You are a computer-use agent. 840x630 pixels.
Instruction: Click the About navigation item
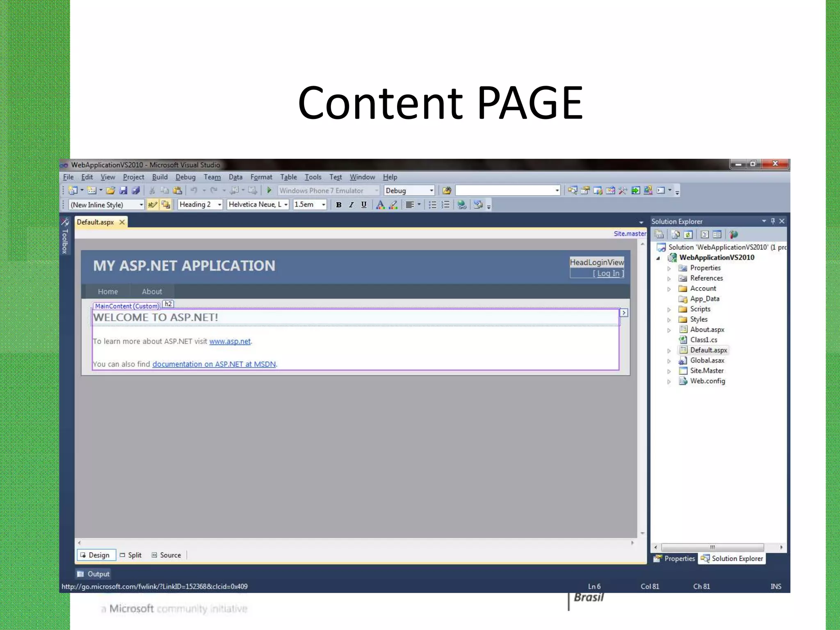click(x=152, y=291)
